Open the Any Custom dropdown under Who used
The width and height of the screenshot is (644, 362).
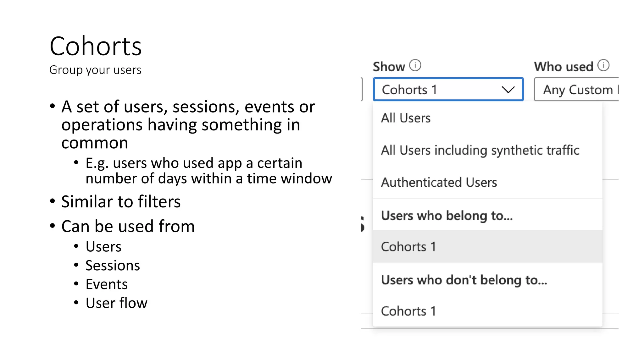(x=576, y=90)
